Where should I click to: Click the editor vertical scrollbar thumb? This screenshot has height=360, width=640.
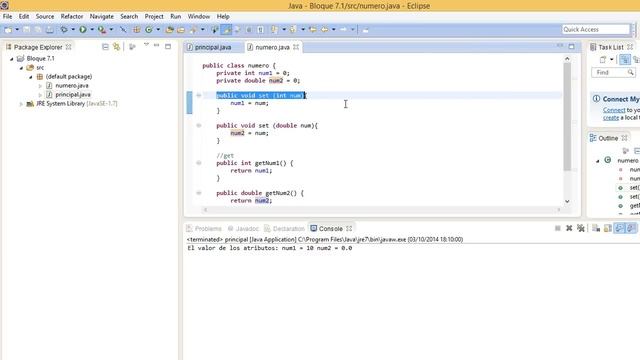[567, 116]
